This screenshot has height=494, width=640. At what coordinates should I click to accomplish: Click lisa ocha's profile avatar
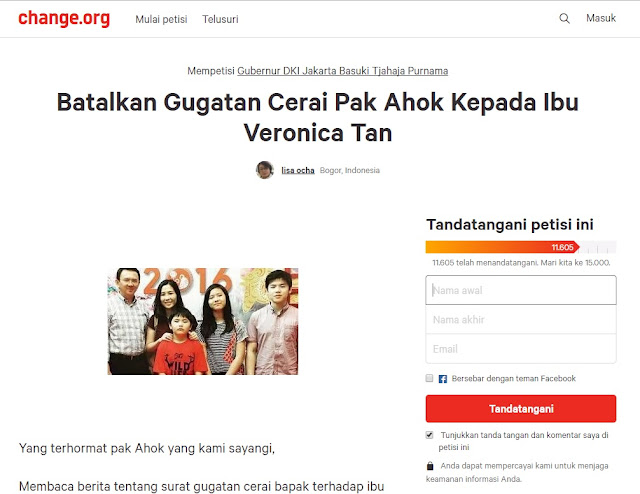[264, 170]
